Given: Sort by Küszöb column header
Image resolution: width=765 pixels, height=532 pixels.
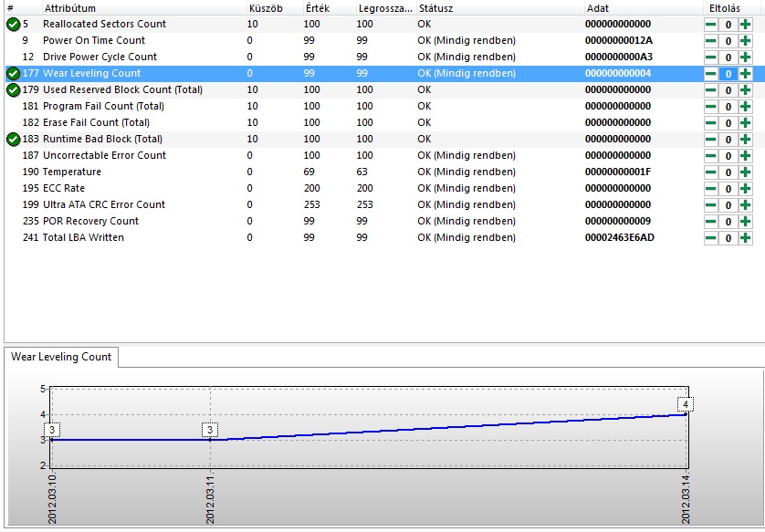Looking at the screenshot, I should click(x=275, y=8).
